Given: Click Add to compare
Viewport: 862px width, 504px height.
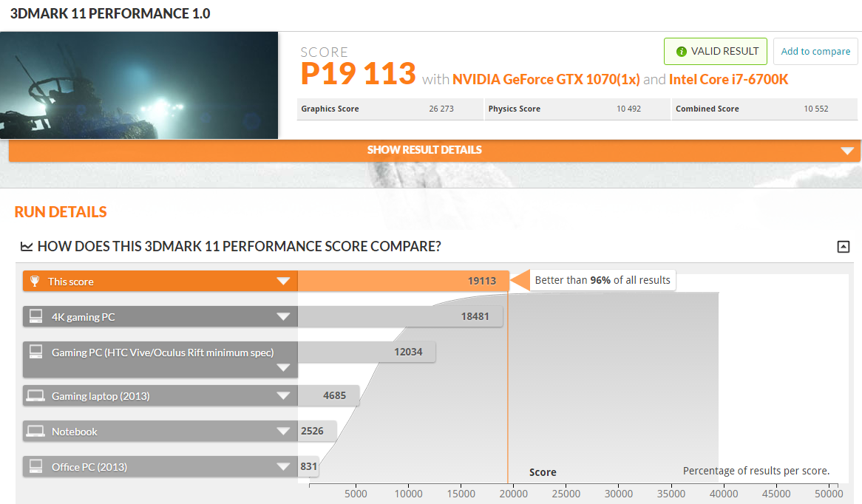Looking at the screenshot, I should 815,51.
